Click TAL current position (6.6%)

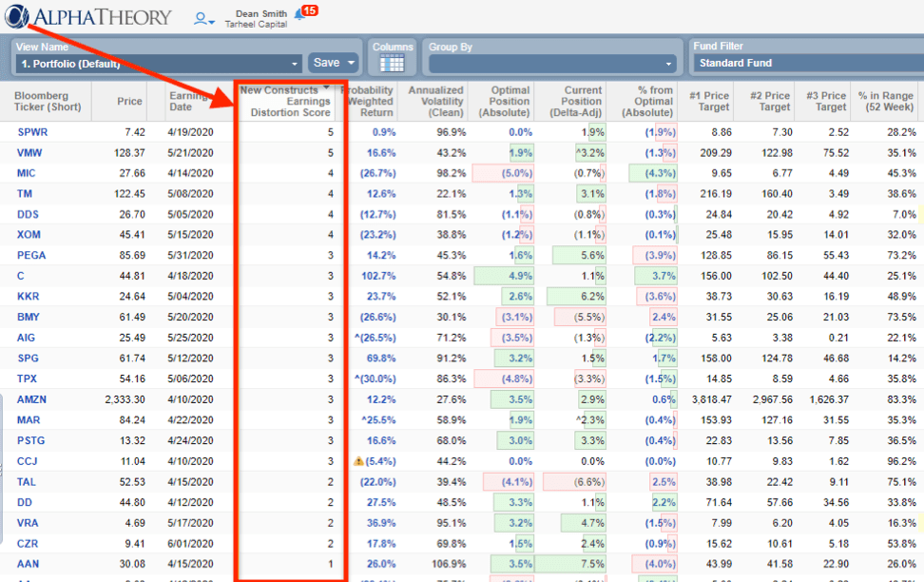pyautogui.click(x=589, y=482)
